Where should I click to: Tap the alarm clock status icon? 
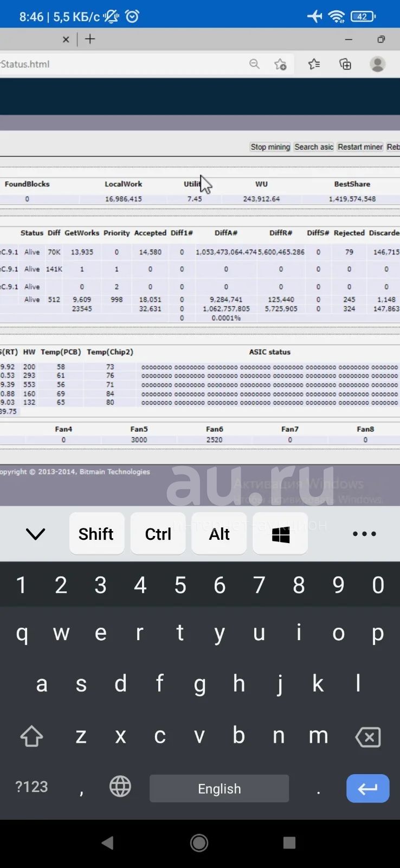pyautogui.click(x=132, y=16)
